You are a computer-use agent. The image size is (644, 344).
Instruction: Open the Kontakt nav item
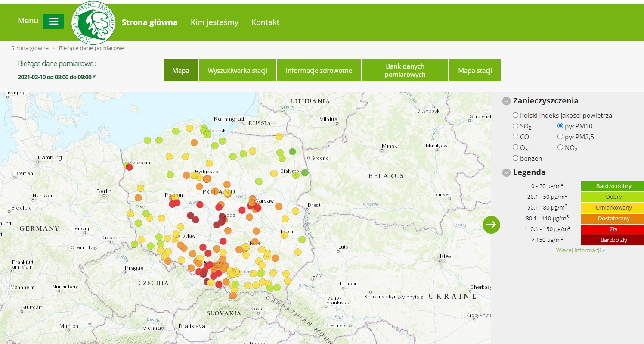click(265, 22)
